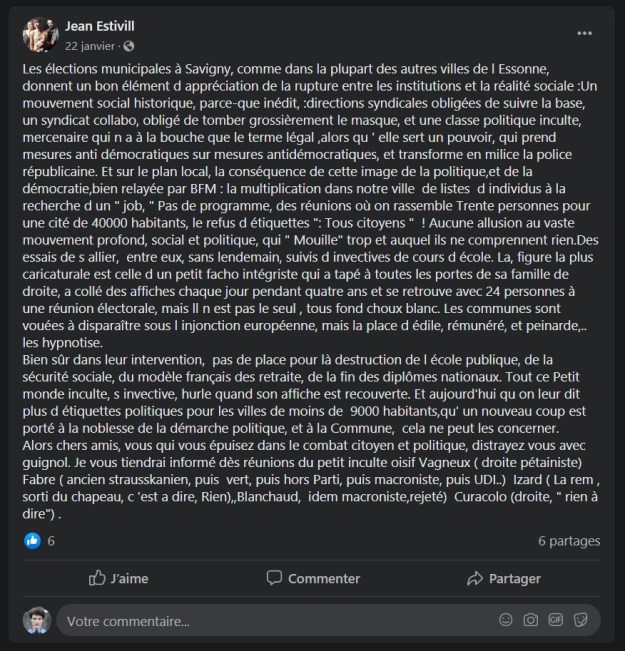Viewport: 625px width, 651px height.
Task: Open the post options three-dot menu
Action: 585,33
